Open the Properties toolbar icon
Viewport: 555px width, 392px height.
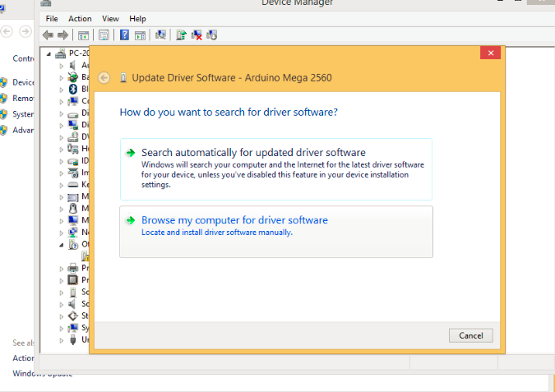point(104,35)
